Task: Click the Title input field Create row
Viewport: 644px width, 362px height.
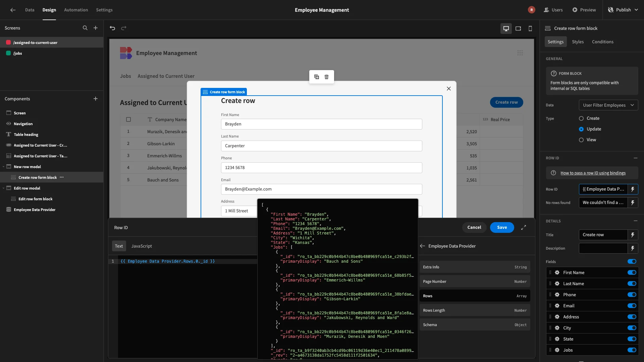Action: pos(603,235)
